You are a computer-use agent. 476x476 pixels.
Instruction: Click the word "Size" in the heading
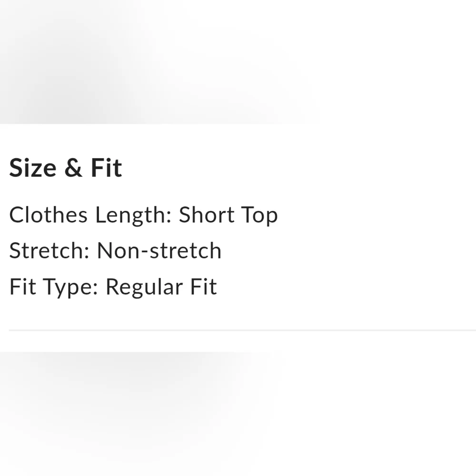[x=32, y=168]
